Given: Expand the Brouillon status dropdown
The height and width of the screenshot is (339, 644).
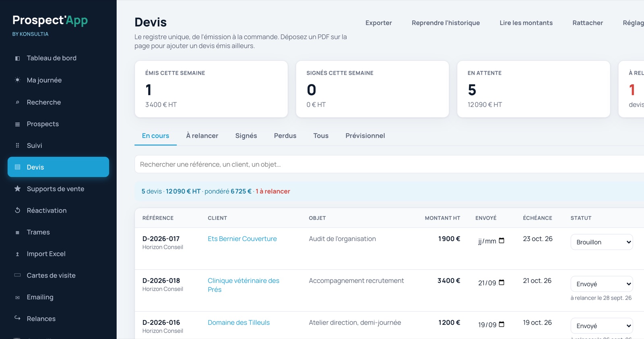Looking at the screenshot, I should point(602,242).
